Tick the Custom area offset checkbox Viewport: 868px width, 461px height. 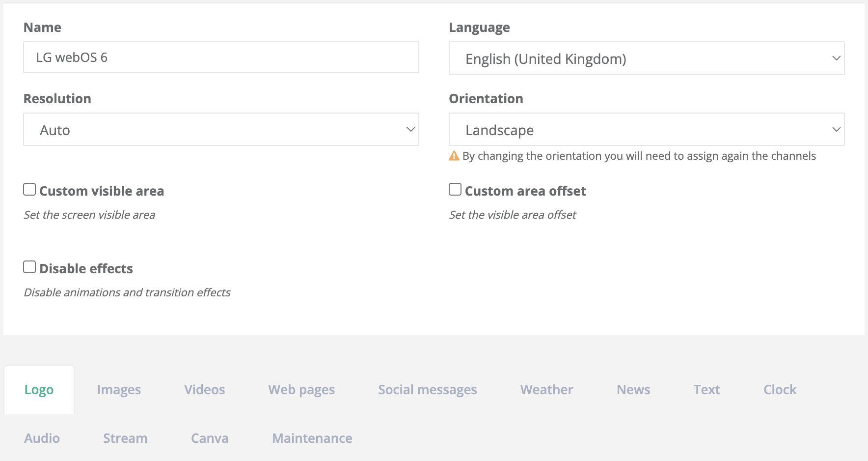pyautogui.click(x=455, y=190)
